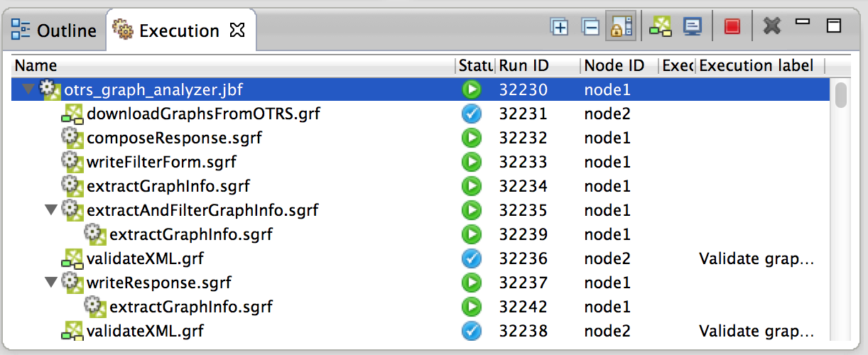This screenshot has height=355, width=868.
Task: Click finished status icon for run 32231
Action: click(x=471, y=114)
